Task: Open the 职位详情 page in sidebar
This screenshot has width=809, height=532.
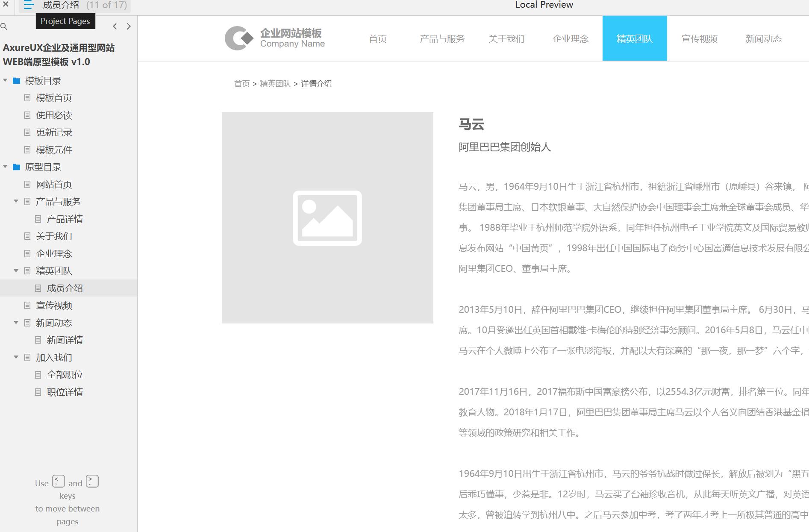Action: (65, 392)
